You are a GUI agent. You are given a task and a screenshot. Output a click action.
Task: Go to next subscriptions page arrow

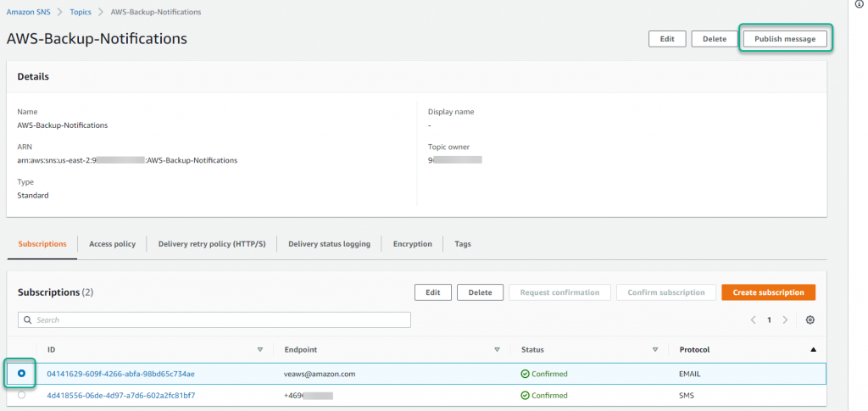point(785,319)
